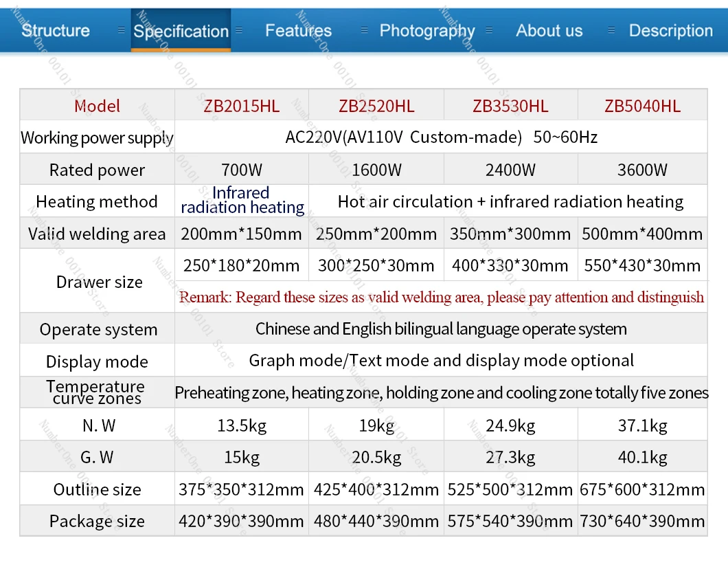Click the list icon left of About us
The width and height of the screenshot is (728, 569).
coord(489,30)
